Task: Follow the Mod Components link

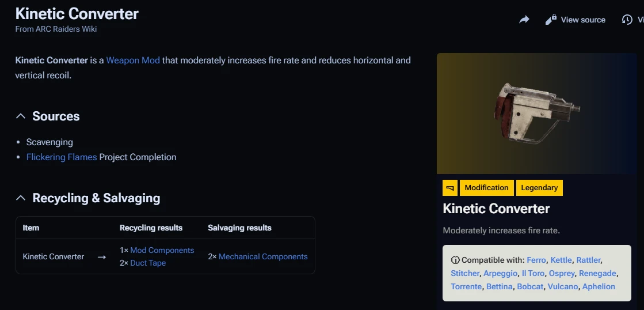Action: pyautogui.click(x=162, y=250)
